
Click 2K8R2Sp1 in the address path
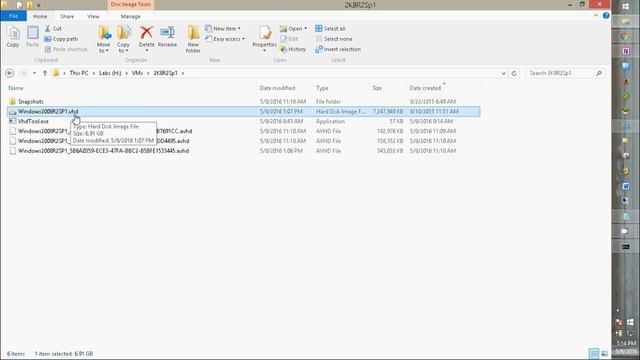click(165, 73)
